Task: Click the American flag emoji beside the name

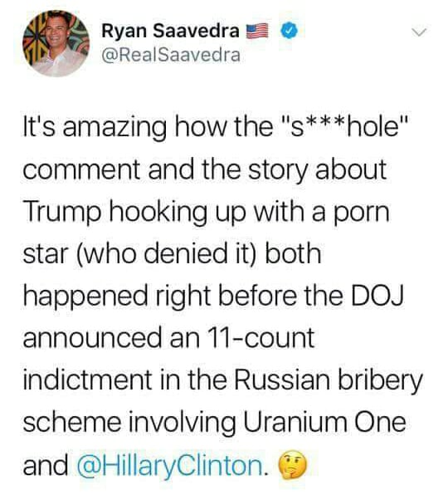Action: pyautogui.click(x=257, y=32)
